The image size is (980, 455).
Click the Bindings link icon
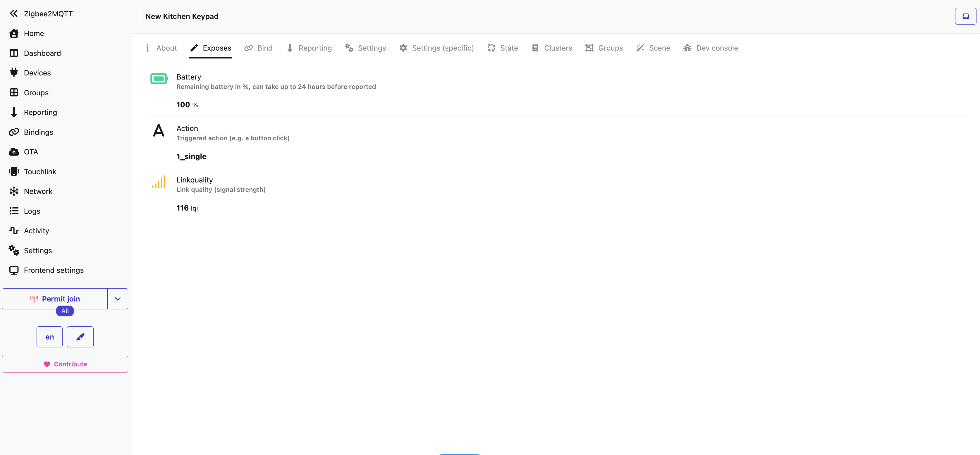[14, 132]
